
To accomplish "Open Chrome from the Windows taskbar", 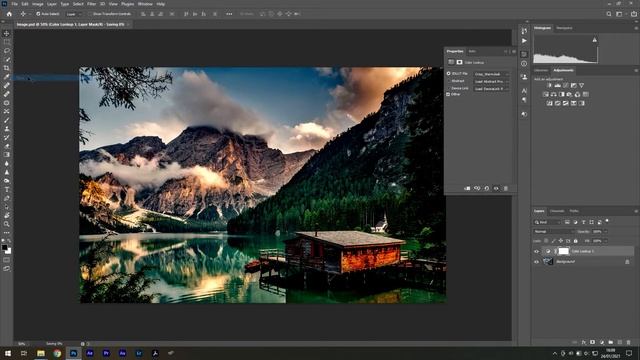I will point(57,353).
